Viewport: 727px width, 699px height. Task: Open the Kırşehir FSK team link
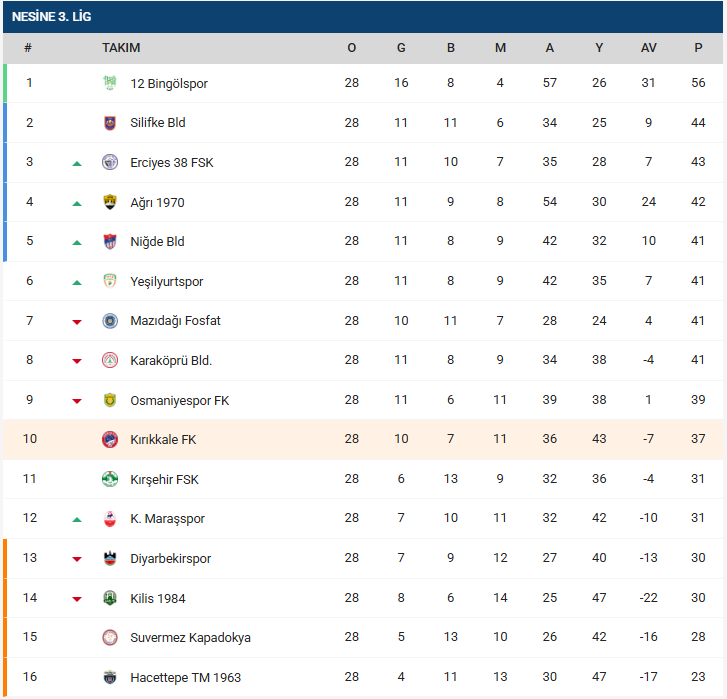tap(164, 479)
